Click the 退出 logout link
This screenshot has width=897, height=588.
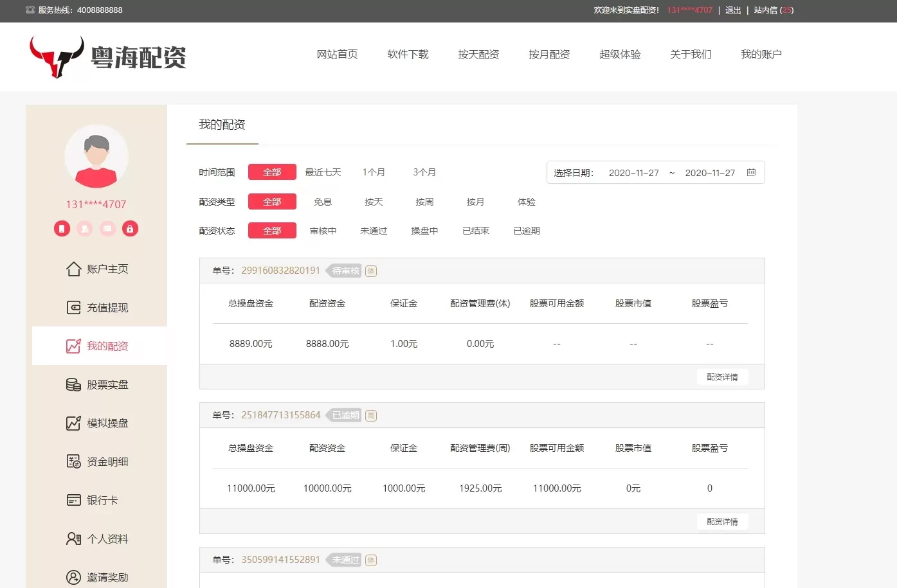(x=733, y=10)
